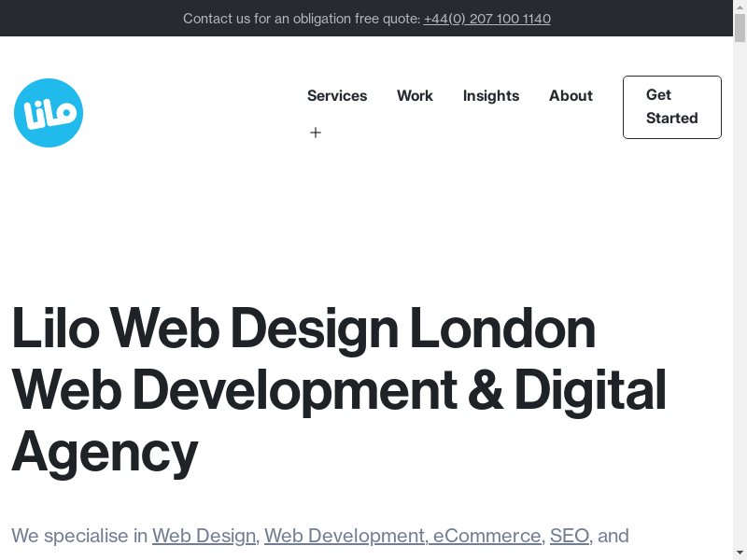Click the scrollbar up arrow

tap(740, 7)
